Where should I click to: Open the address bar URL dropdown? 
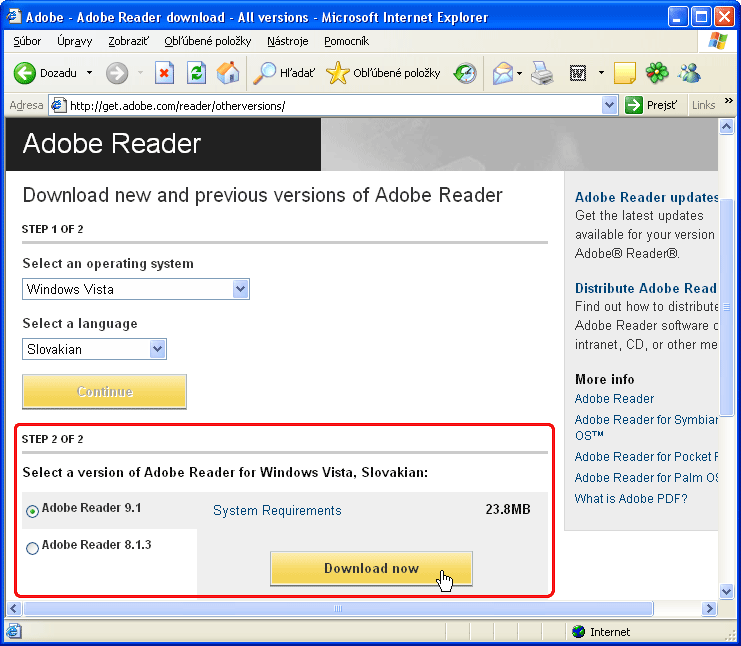tap(610, 105)
